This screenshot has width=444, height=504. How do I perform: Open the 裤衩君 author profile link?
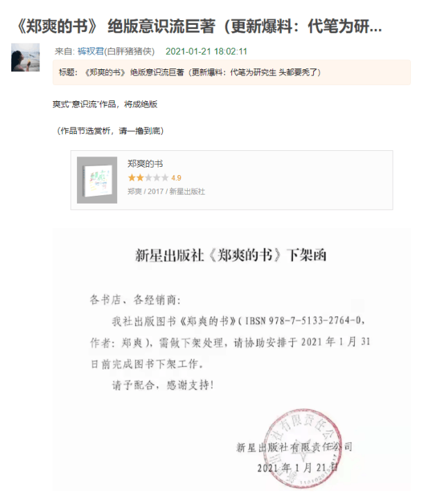point(91,51)
